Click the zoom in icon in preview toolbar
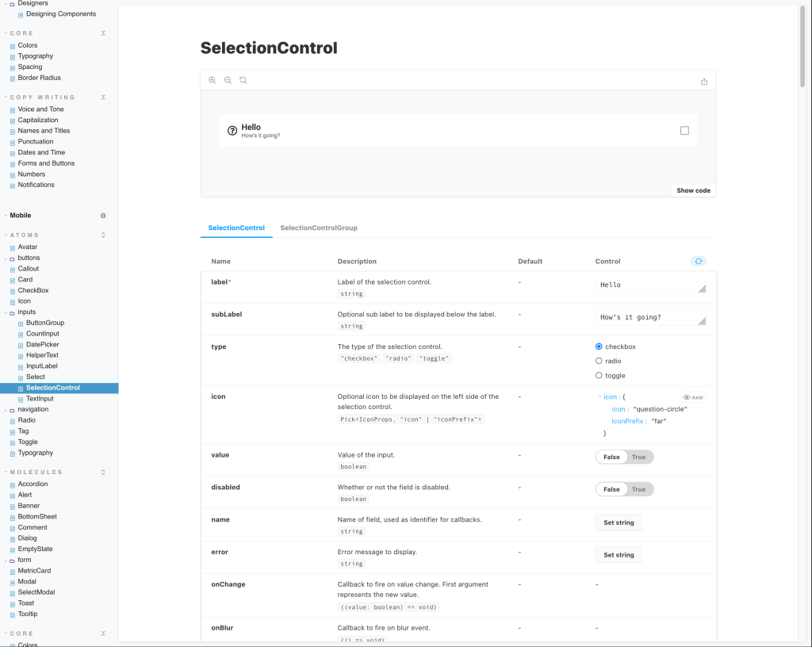Image resolution: width=812 pixels, height=647 pixels. [212, 80]
